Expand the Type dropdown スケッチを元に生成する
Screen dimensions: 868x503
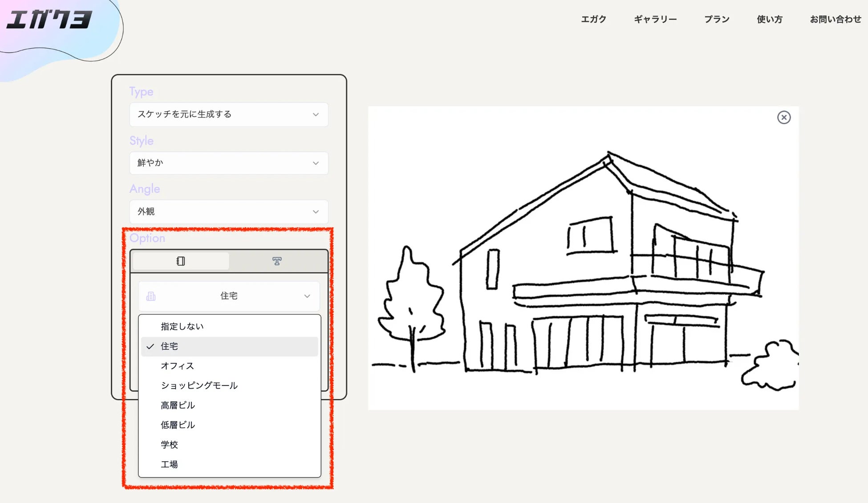coord(228,114)
